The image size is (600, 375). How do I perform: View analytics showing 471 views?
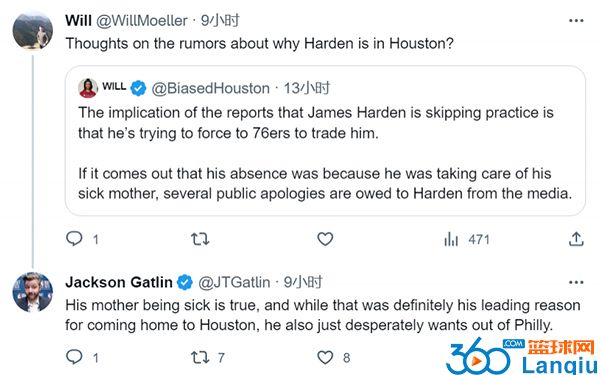[x=466, y=240]
